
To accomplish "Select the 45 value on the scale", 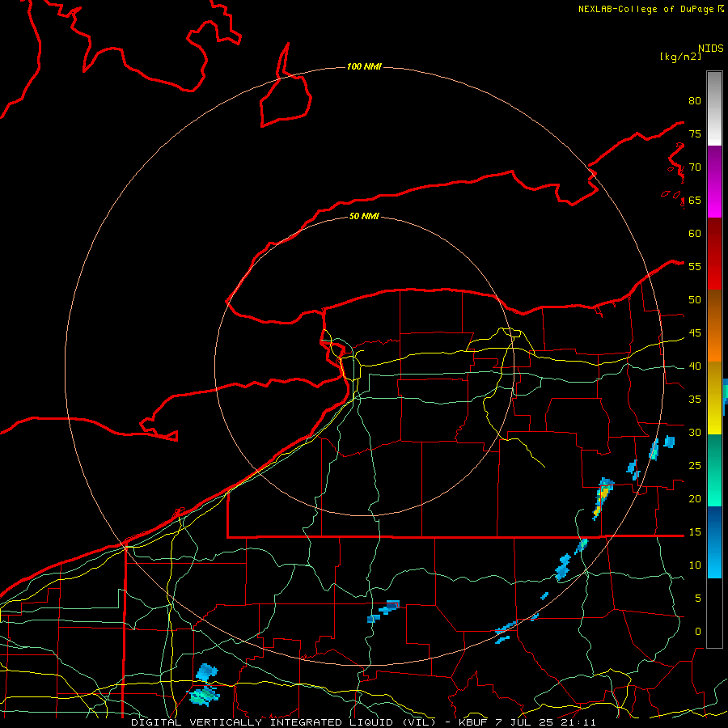I will (695, 333).
